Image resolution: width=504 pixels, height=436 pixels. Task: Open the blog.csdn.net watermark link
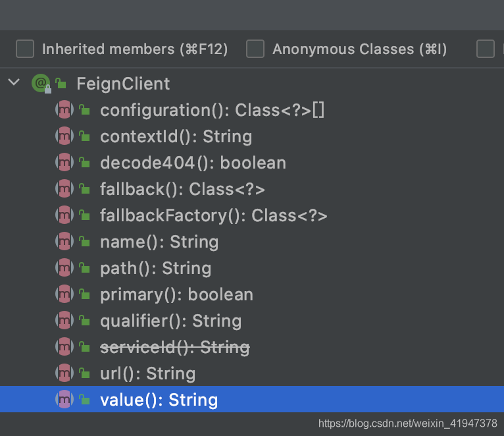pos(407,423)
